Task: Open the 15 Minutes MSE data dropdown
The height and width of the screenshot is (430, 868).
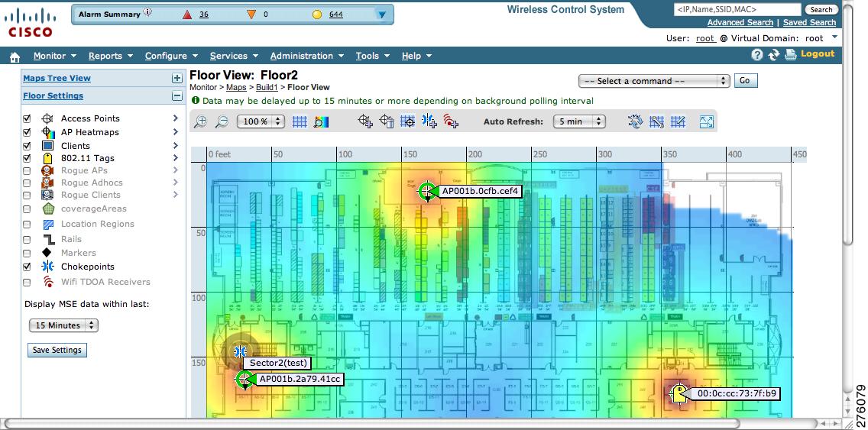Action: pyautogui.click(x=63, y=325)
